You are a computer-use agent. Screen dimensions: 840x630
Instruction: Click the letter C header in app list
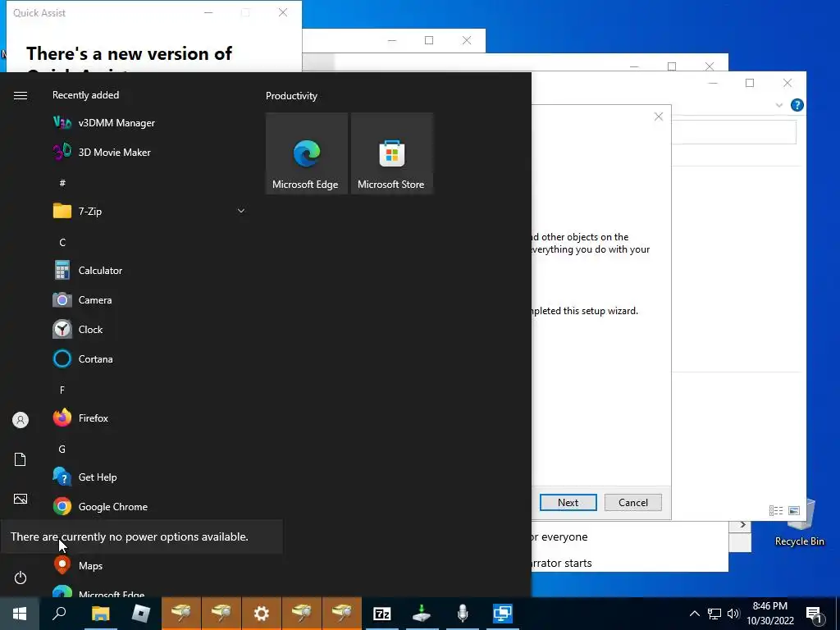tap(62, 243)
